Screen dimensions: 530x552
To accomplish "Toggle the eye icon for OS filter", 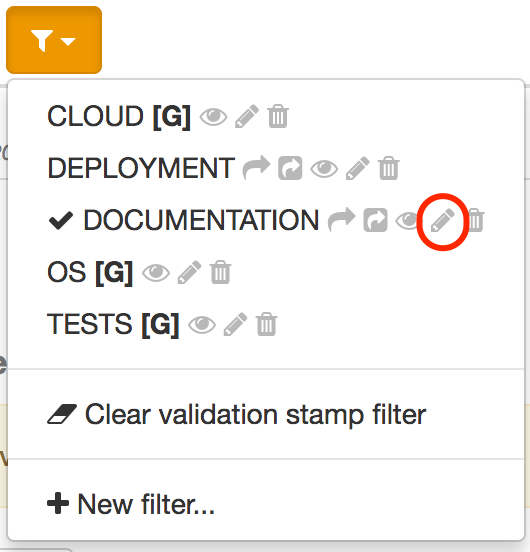I will [x=156, y=273].
